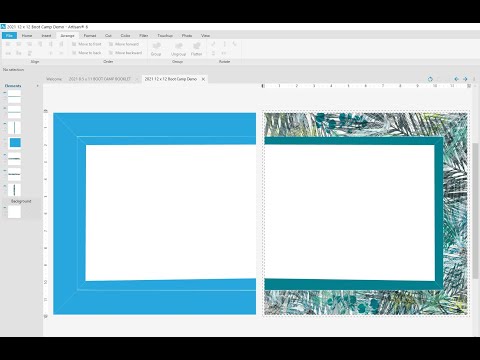Click Move to back in Order group

(x=87, y=53)
